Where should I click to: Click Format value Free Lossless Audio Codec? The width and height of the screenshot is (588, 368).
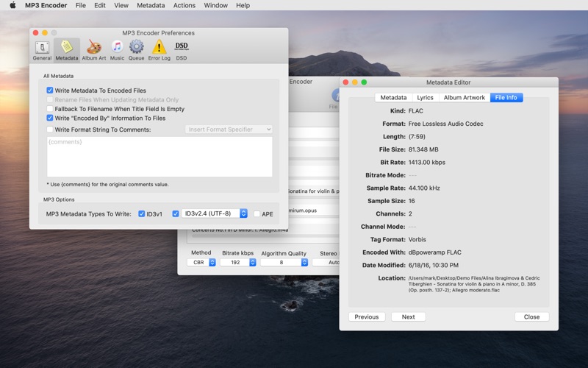coord(446,124)
